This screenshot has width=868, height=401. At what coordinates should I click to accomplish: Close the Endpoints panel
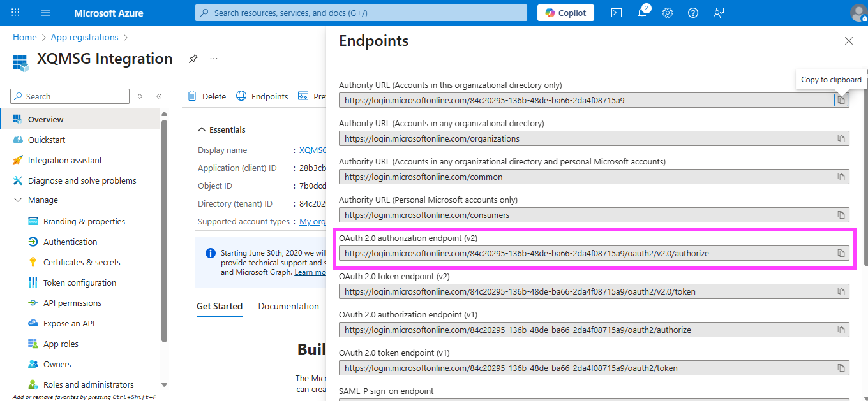click(849, 41)
